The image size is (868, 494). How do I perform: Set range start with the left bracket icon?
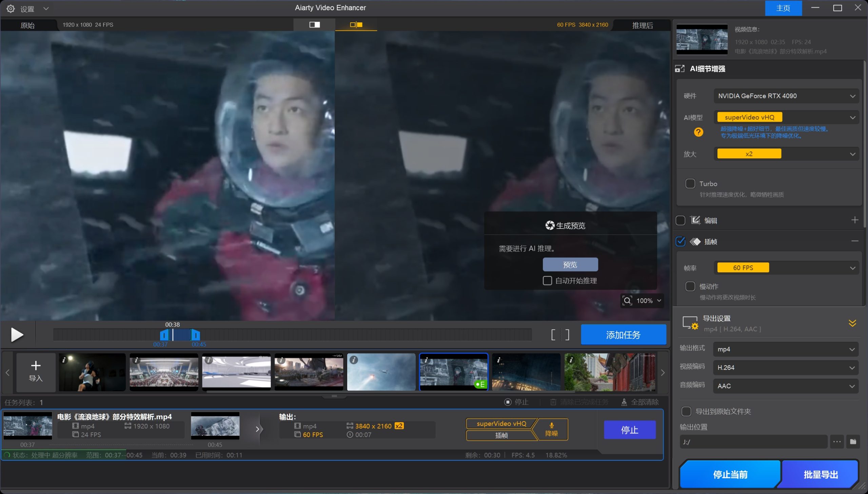[x=553, y=335]
